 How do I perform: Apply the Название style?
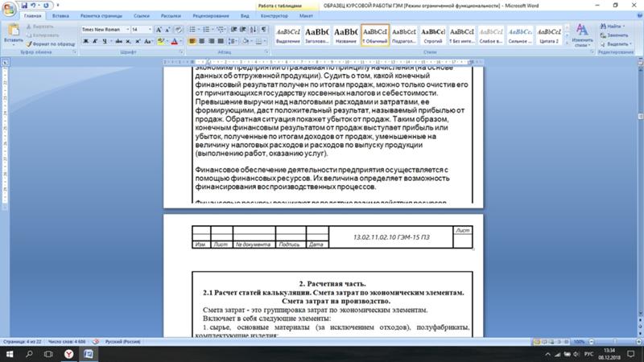(x=346, y=35)
